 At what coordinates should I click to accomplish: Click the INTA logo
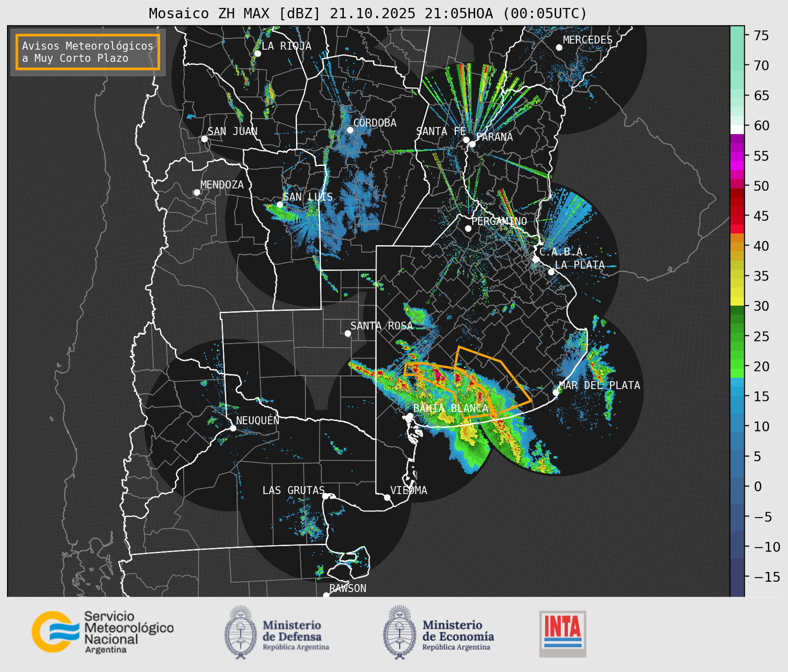pos(563,634)
